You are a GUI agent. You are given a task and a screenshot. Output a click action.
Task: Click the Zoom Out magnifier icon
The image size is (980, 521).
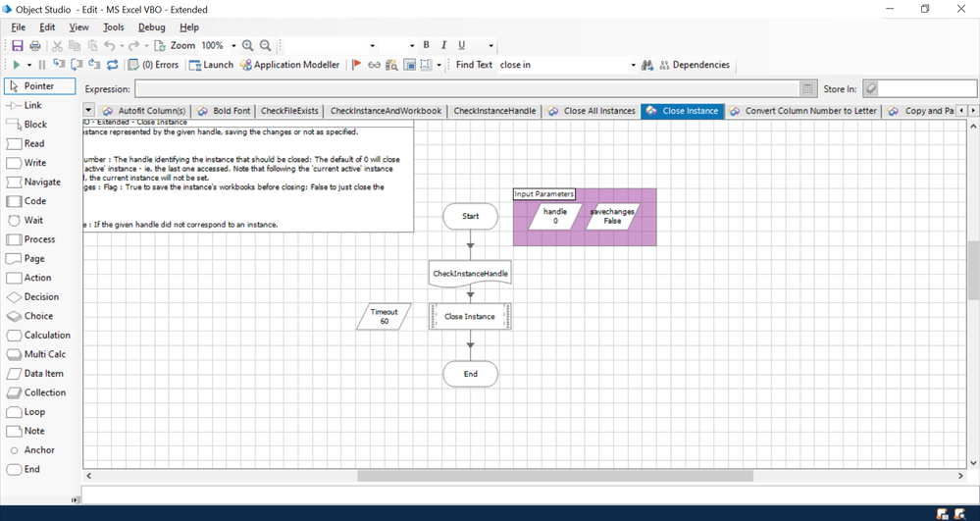tap(265, 46)
